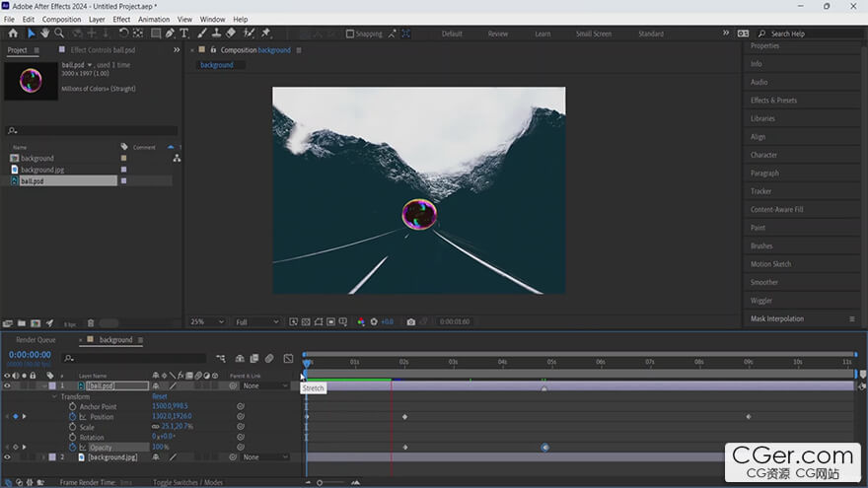Viewport: 868px width, 488px height.
Task: Collapse the Transform property group
Action: [54, 396]
